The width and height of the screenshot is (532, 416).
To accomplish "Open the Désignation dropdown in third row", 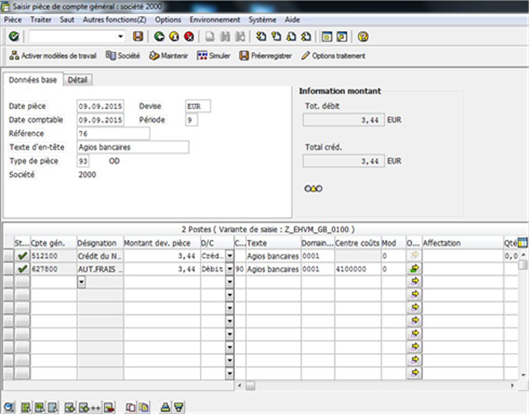I will coord(81,282).
